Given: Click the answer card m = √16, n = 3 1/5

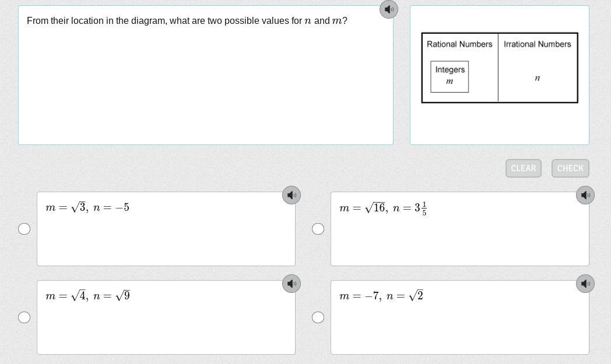Looking at the screenshot, I should [x=460, y=229].
